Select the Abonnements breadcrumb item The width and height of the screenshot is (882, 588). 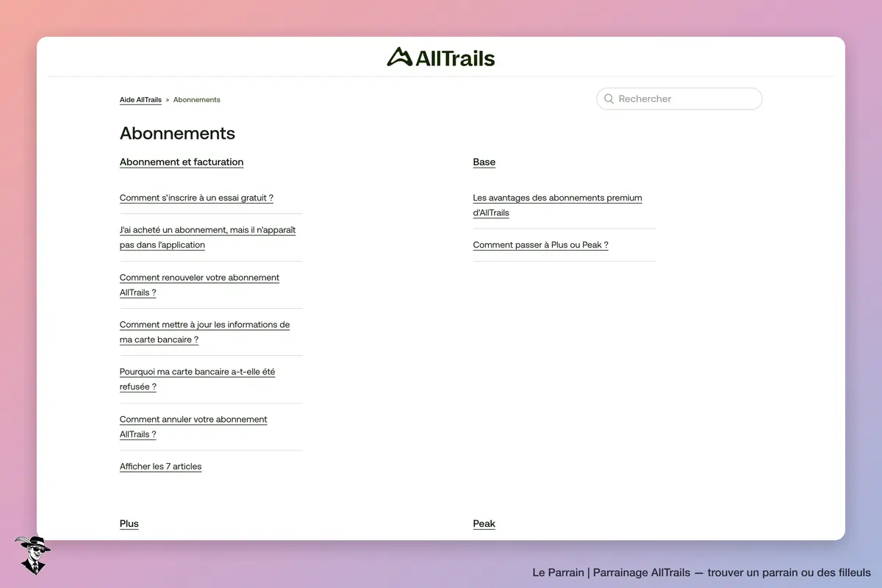click(197, 100)
